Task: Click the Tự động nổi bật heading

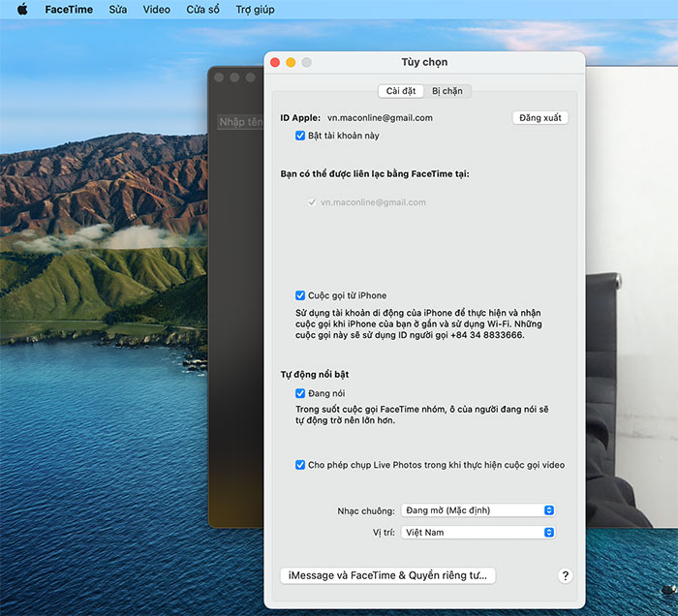Action: tap(315, 375)
